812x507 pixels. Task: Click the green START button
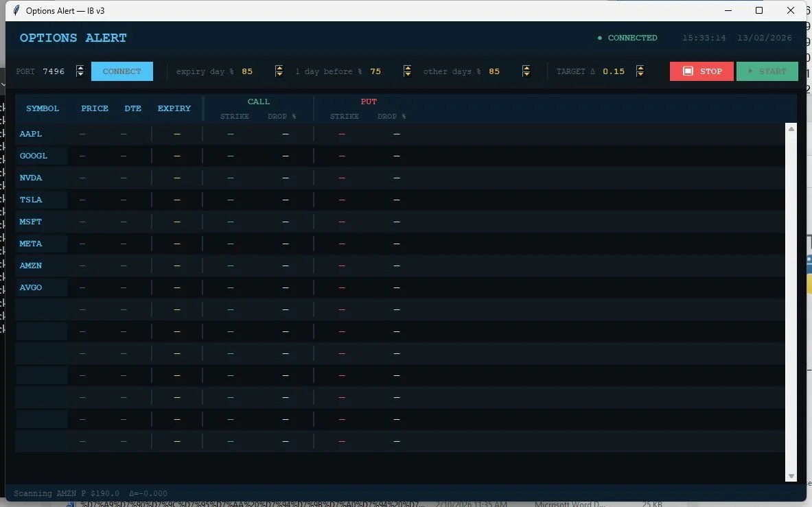(767, 71)
